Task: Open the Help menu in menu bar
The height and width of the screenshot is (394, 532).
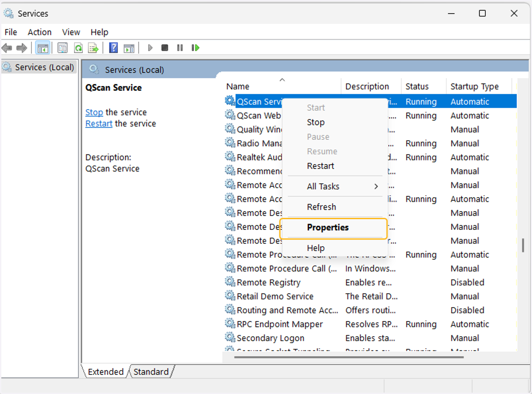Action: 99,32
